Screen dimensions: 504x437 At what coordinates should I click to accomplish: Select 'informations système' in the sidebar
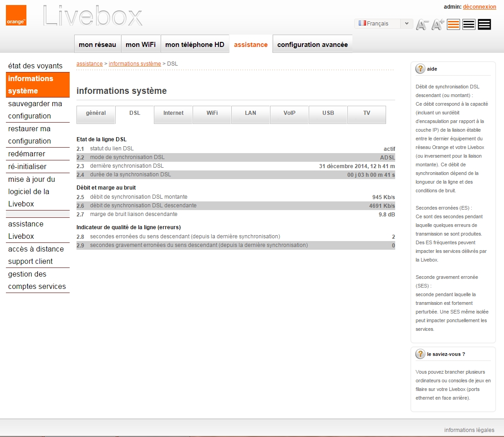click(38, 85)
